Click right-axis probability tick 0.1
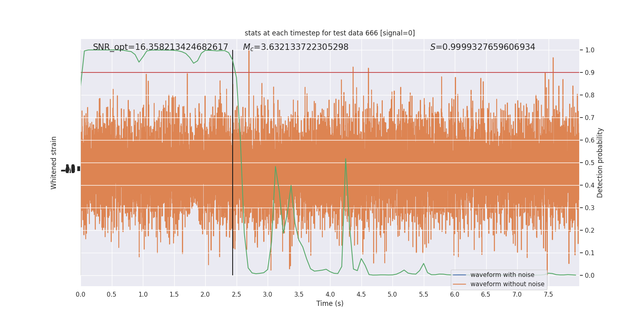The image size is (644, 322). [590, 253]
